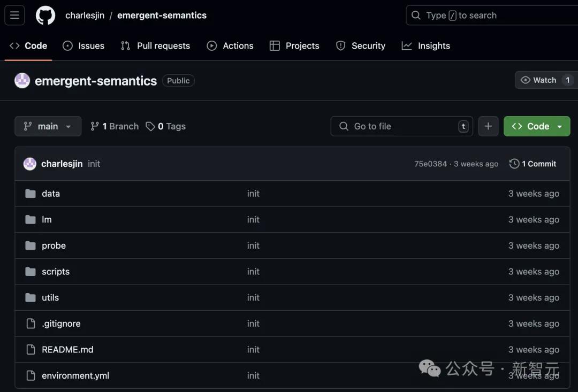Open commit hash 75e0384

click(430, 164)
